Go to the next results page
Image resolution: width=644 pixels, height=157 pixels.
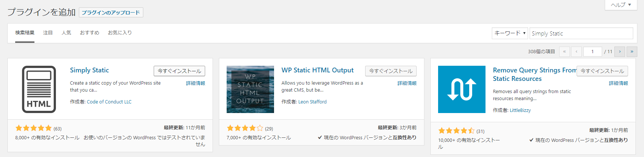click(x=620, y=52)
